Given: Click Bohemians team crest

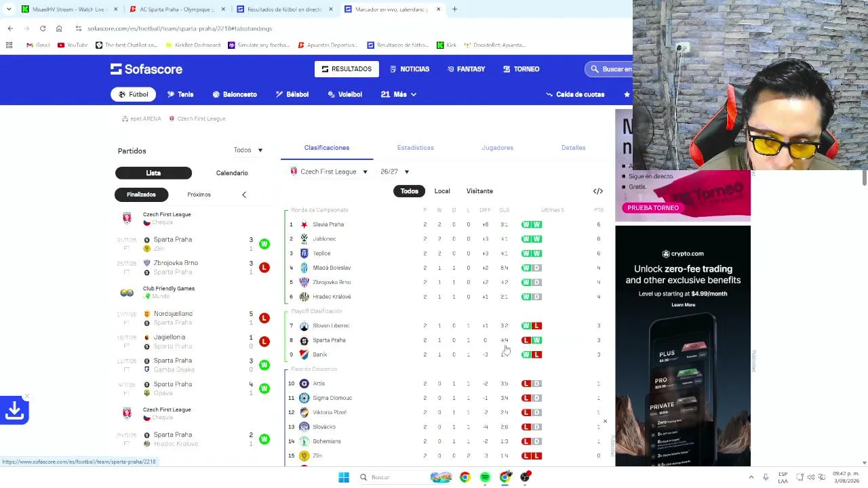Looking at the screenshot, I should 304,441.
